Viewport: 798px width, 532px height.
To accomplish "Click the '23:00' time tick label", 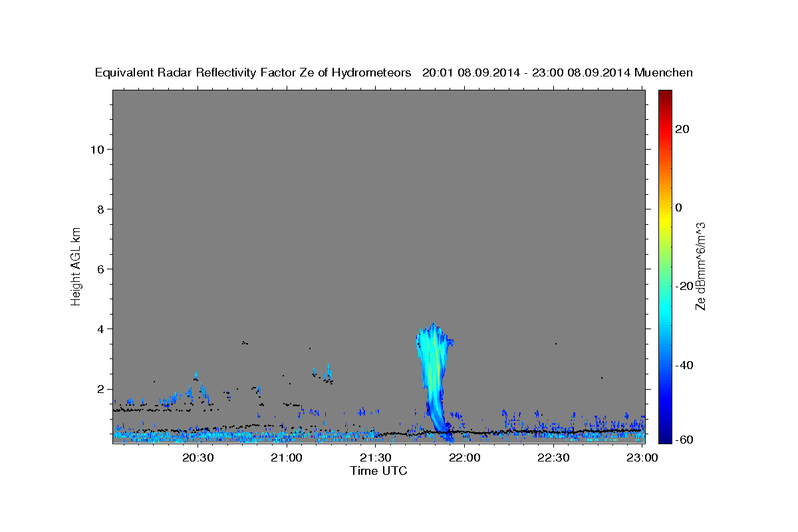I will (642, 458).
